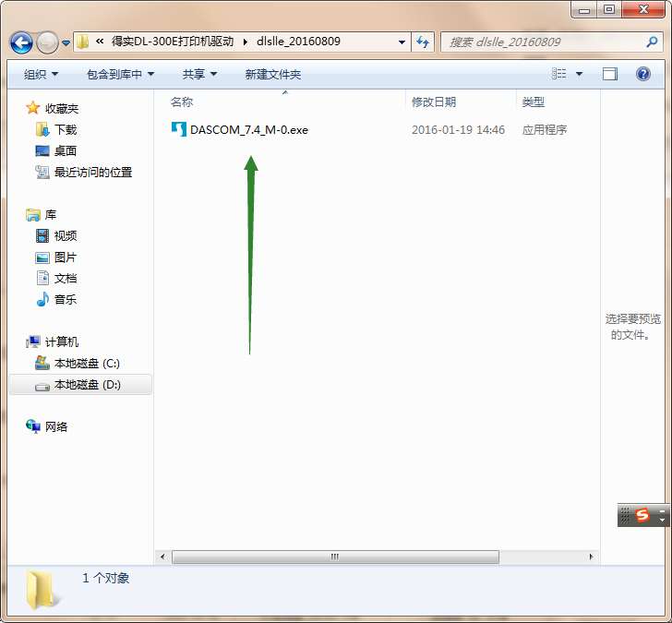Click the scrollbar right arrow
672x623 pixels.
pyautogui.click(x=591, y=557)
